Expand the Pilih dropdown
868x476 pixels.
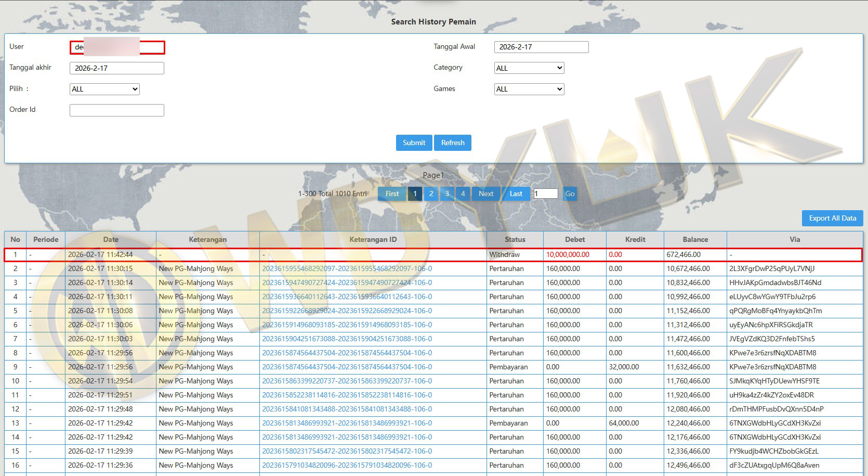[x=104, y=89]
